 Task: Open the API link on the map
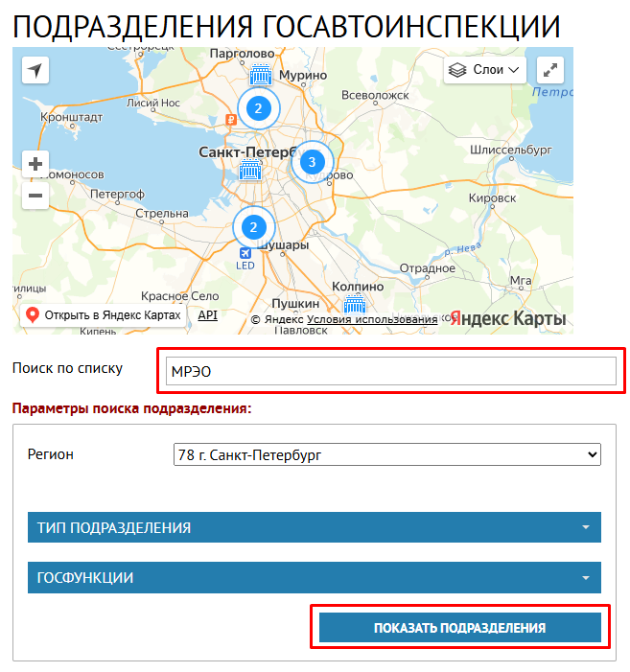(207, 315)
